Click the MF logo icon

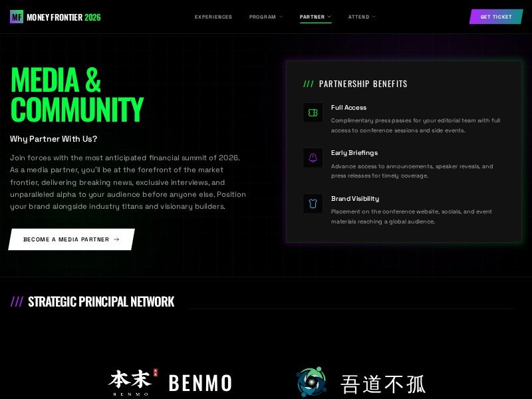(17, 17)
